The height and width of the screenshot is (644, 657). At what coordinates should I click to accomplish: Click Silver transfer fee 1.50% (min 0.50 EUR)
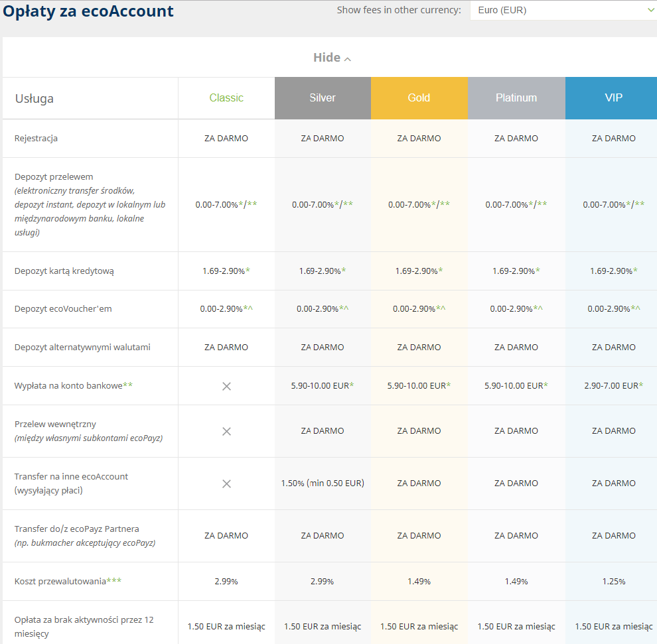(x=323, y=483)
